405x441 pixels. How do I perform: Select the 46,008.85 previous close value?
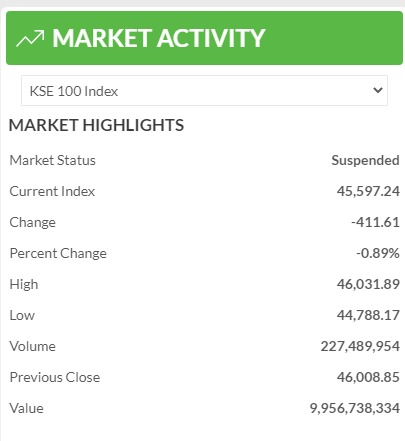point(368,377)
